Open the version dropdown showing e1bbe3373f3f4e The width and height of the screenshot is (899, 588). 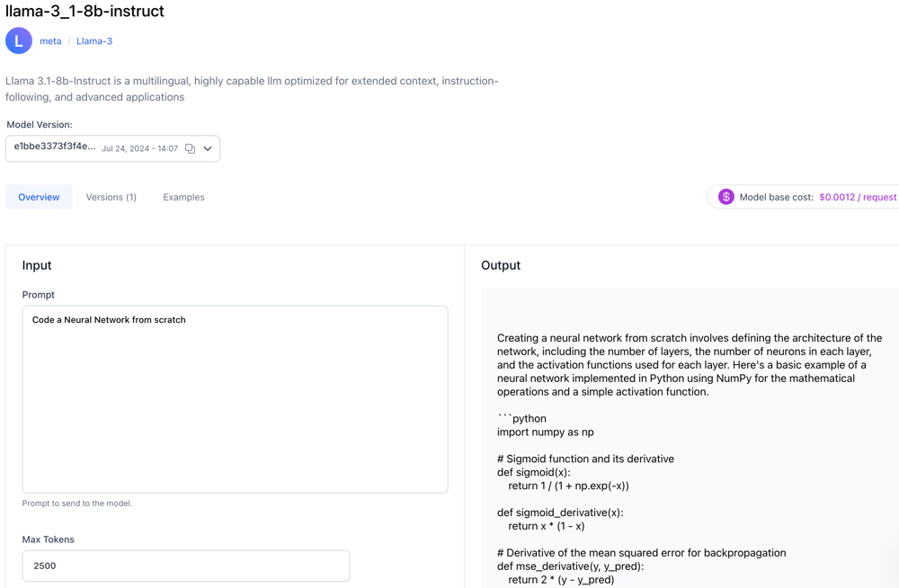click(55, 147)
